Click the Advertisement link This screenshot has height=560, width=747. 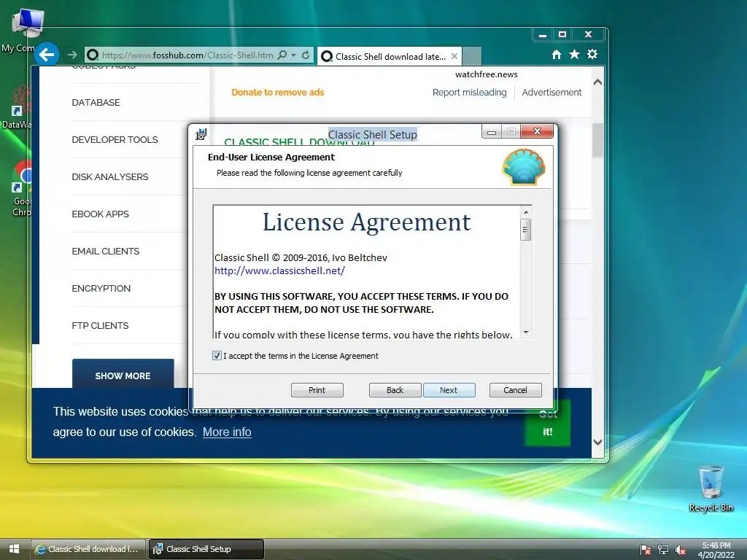(551, 93)
